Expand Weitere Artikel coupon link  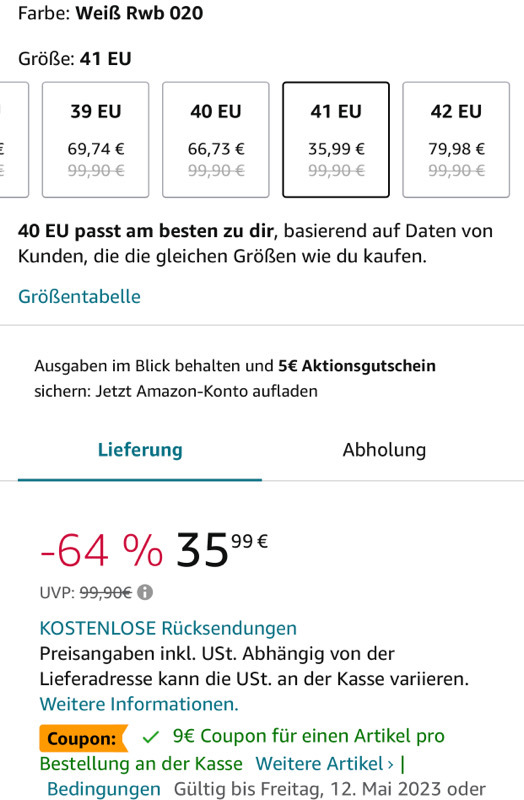pos(325,764)
